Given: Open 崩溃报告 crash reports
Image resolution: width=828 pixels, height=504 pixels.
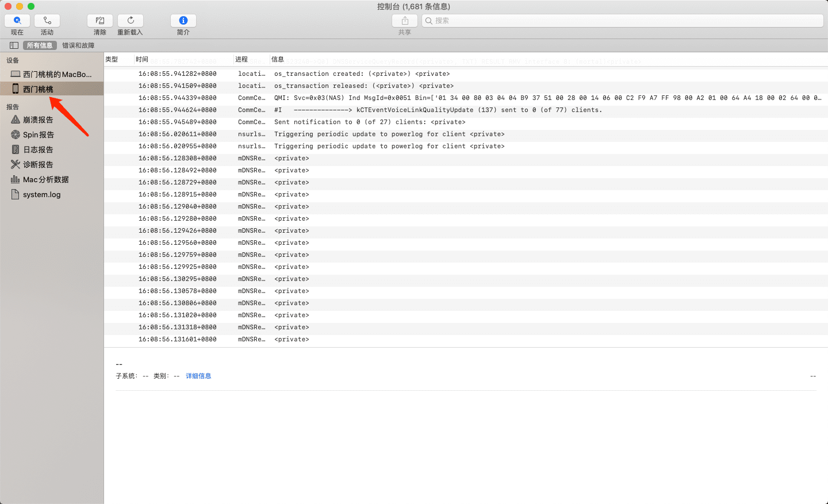Looking at the screenshot, I should point(38,120).
